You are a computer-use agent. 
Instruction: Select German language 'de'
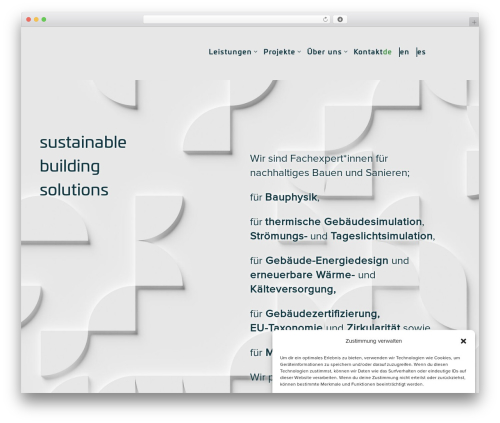pyautogui.click(x=387, y=52)
